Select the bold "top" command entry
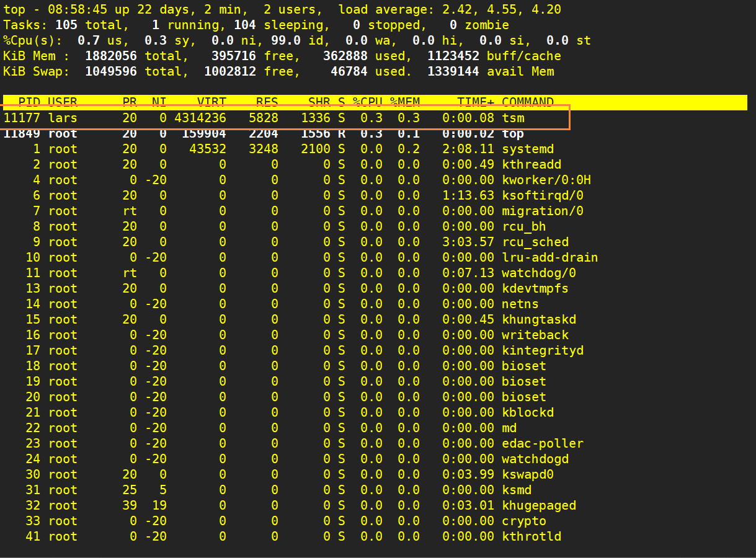Viewport: 756px width, 558px height. pos(513,133)
